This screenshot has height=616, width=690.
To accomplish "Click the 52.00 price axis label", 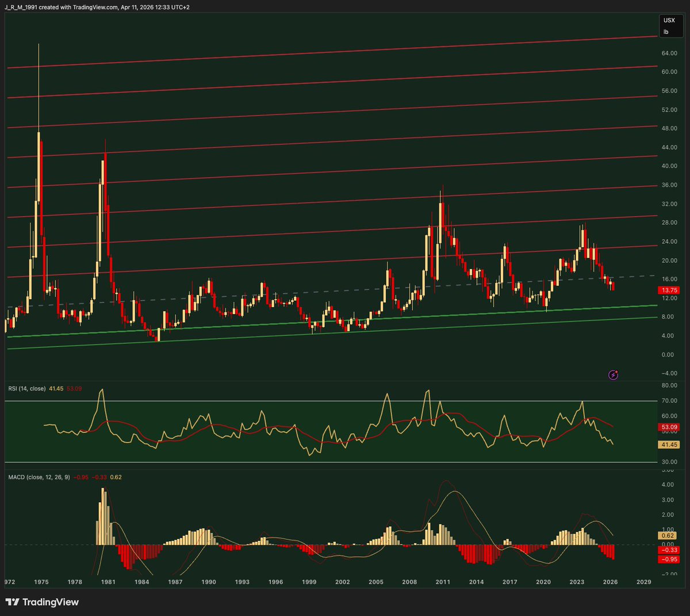I will [x=669, y=110].
